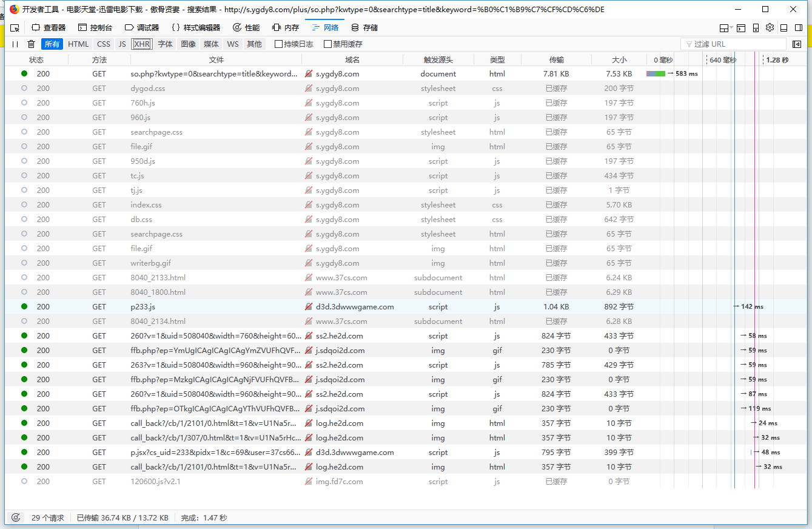Screen dimensions: 812x529
Task: Click the Firefox logo in title bar
Action: pos(15,9)
